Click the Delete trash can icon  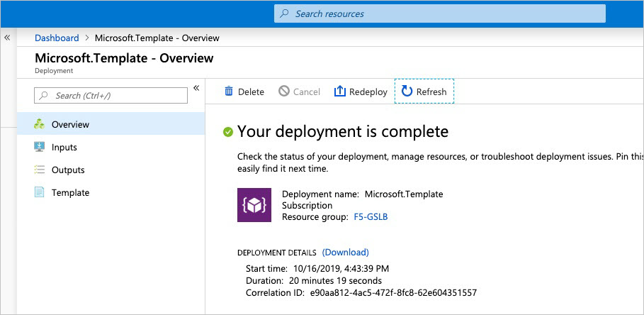coord(229,92)
